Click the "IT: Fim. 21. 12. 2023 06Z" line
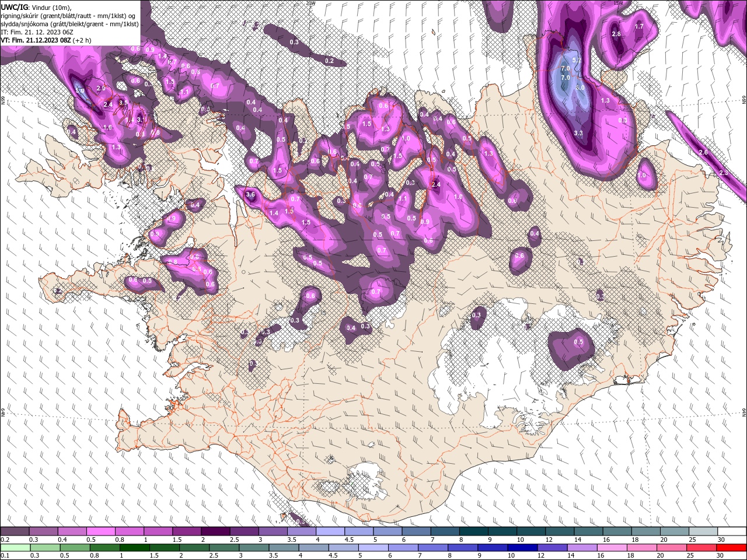Viewport: 747px width, 560px height. [37, 32]
